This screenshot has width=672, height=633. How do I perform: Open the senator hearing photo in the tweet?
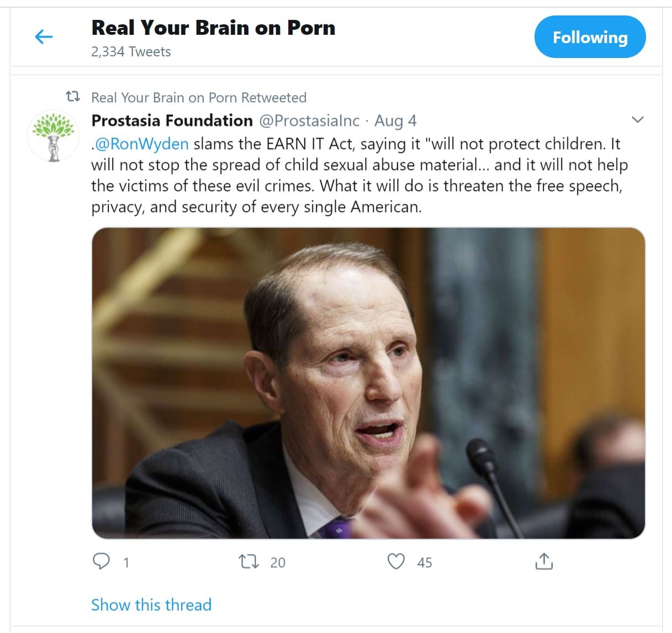[x=368, y=383]
